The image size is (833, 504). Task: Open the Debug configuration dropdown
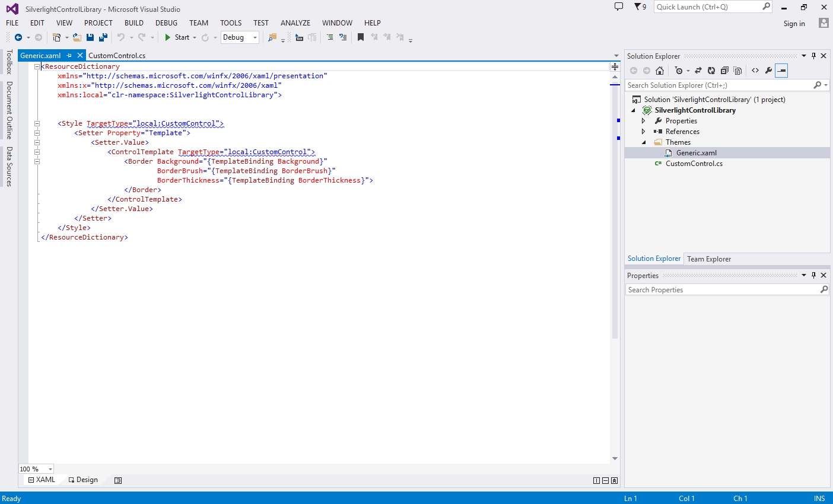[240, 37]
